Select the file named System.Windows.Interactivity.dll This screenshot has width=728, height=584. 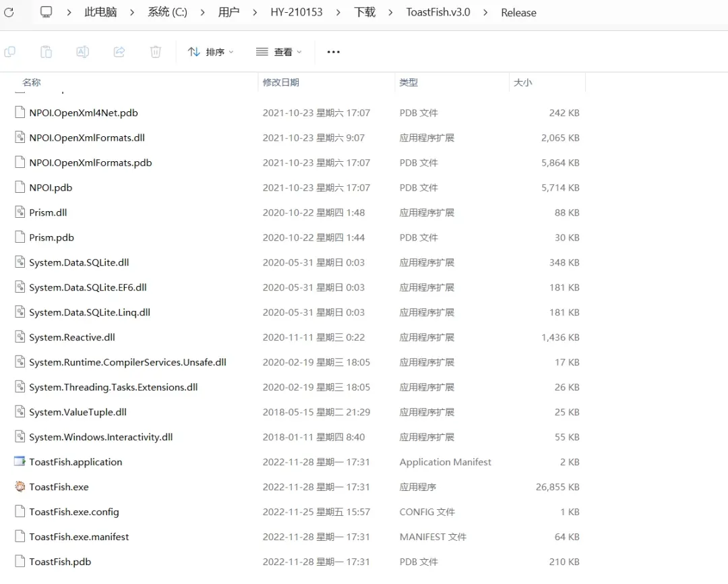tap(100, 437)
